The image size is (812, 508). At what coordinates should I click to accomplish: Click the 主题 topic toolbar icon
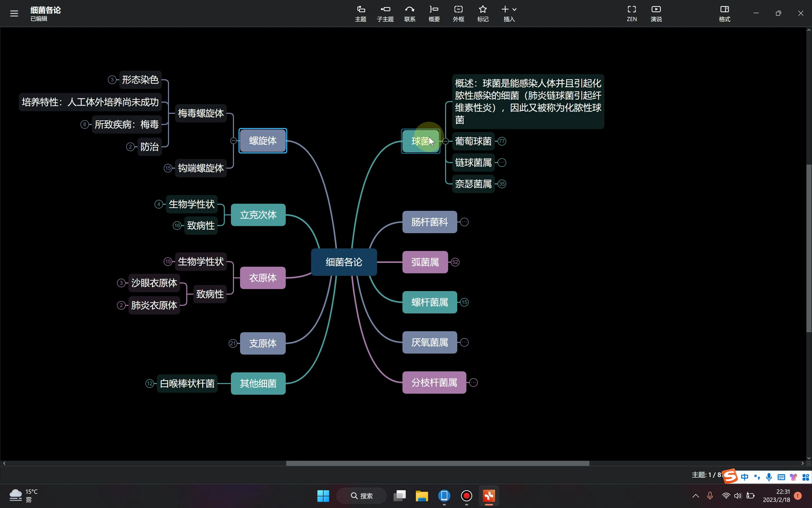(x=361, y=14)
